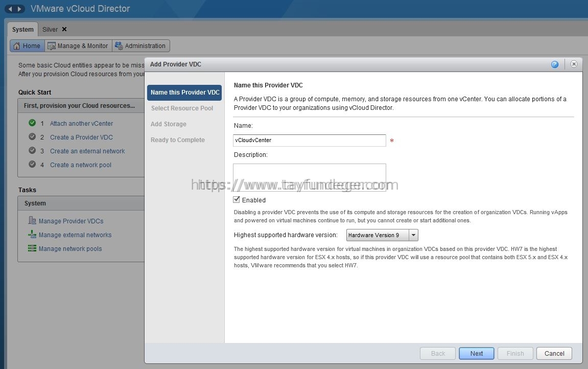The image size is (588, 369).
Task: Click the Manage Provider VDCs building icon
Action: coord(32,220)
